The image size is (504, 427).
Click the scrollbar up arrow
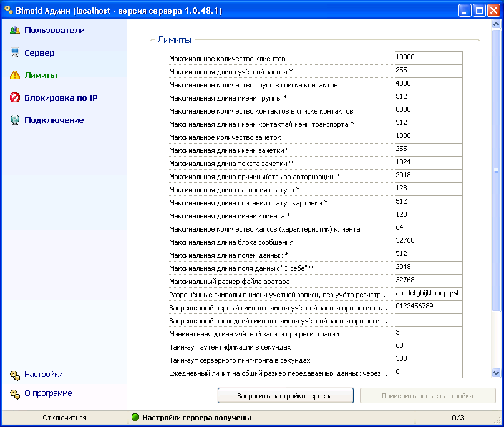(496, 24)
